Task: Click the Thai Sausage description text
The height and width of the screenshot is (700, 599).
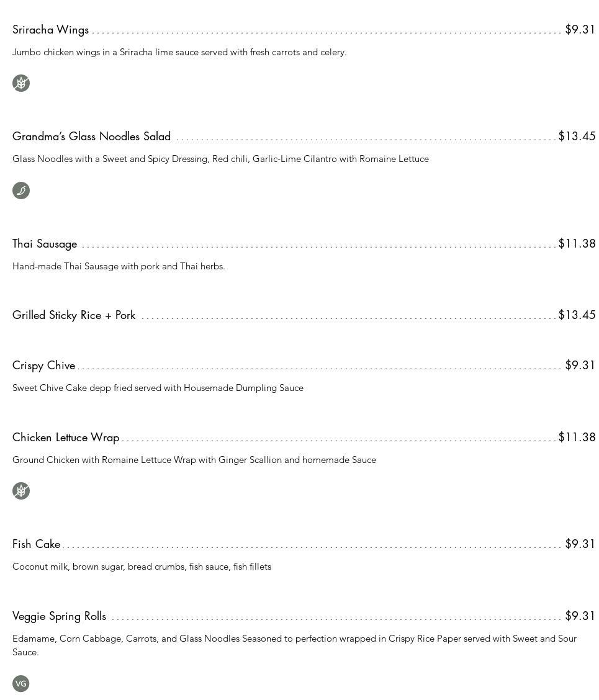Action: point(119,266)
